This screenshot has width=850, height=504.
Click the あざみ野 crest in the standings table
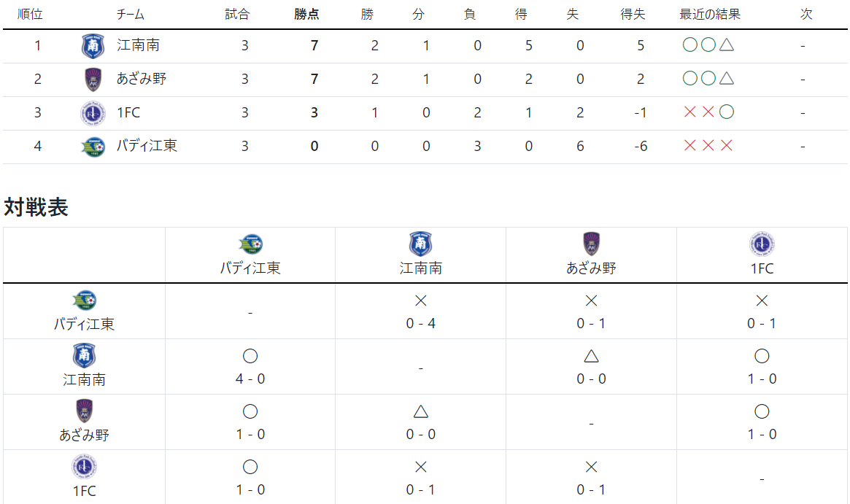93,80
